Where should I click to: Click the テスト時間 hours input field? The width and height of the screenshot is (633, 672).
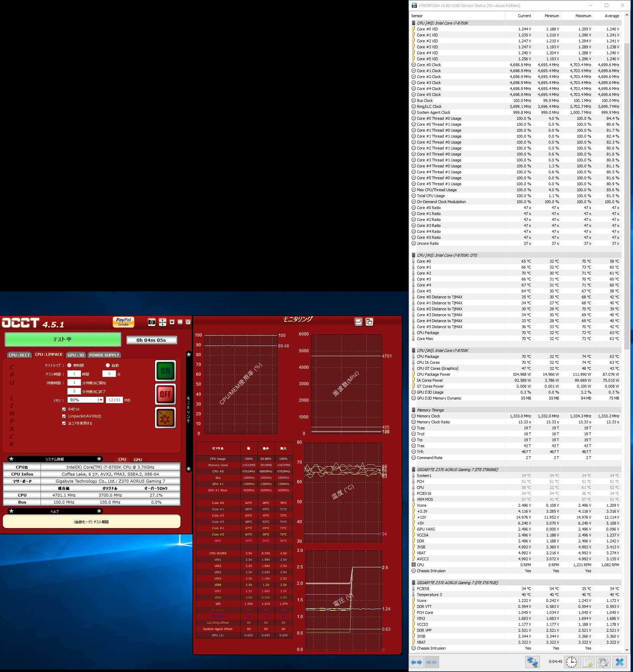[74, 374]
